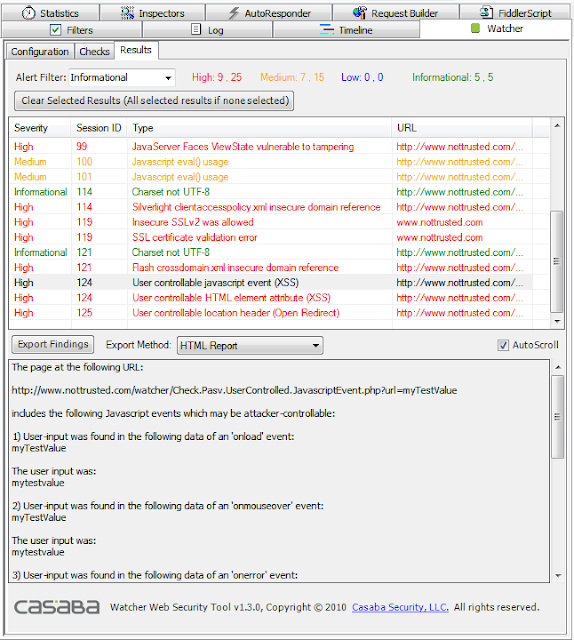
Task: Click the Low: 0, 0 counter
Action: coord(362,77)
